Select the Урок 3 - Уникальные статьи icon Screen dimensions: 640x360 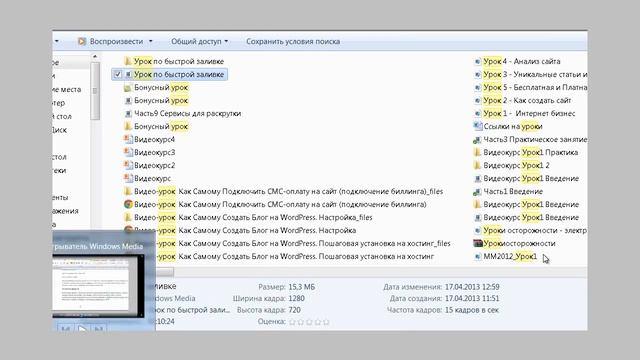point(477,74)
